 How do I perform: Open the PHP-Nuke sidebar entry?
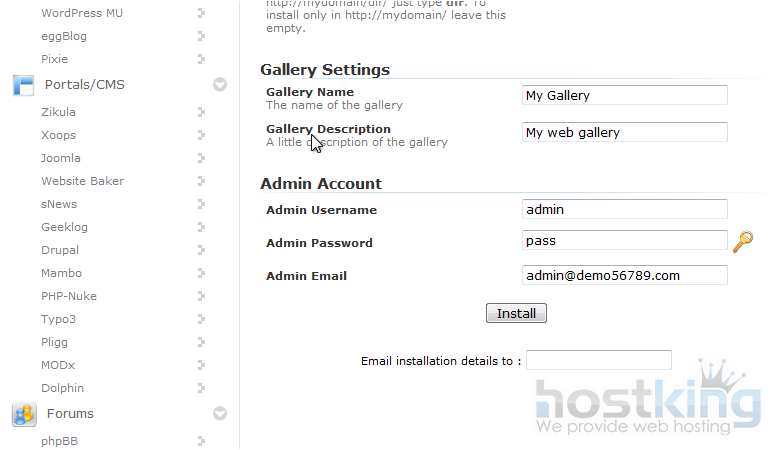pos(68,296)
